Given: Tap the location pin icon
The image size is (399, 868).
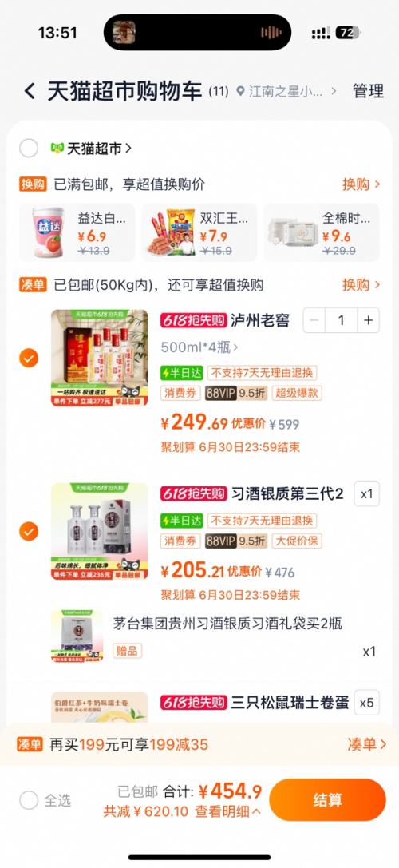Looking at the screenshot, I should pos(239,91).
